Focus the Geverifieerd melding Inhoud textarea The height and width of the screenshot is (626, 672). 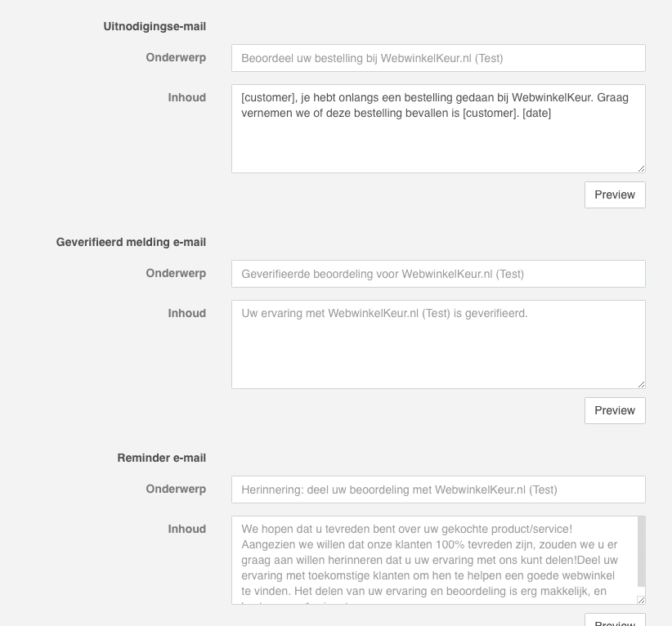(438, 351)
